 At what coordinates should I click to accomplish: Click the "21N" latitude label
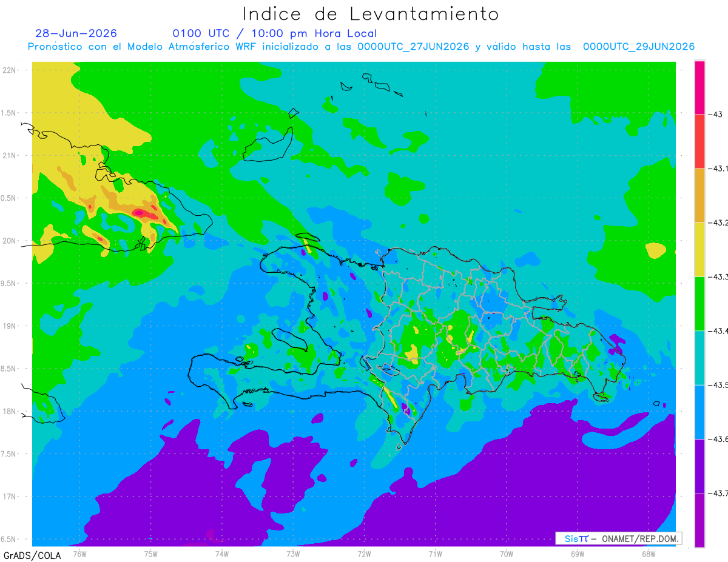(10, 155)
